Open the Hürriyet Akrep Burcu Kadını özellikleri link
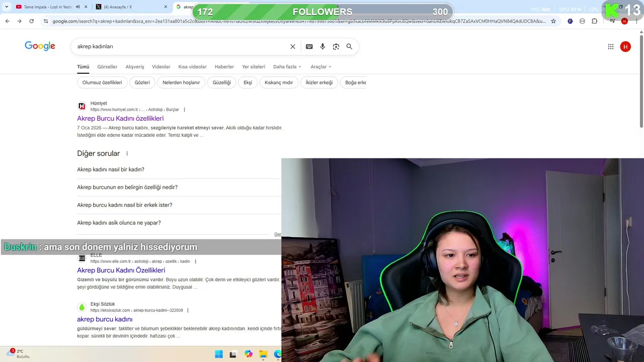The width and height of the screenshot is (644, 362). [120, 119]
